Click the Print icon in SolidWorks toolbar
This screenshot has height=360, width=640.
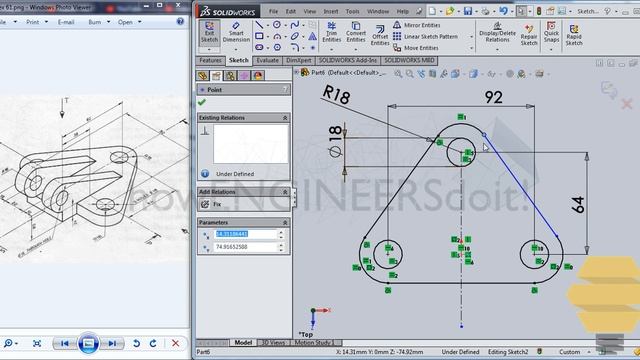tap(485, 11)
